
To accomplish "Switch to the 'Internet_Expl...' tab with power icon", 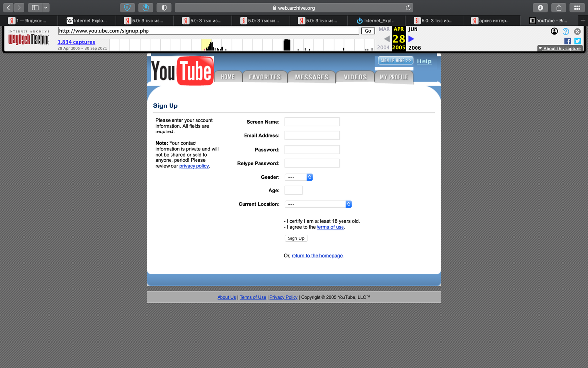I will pos(376,21).
